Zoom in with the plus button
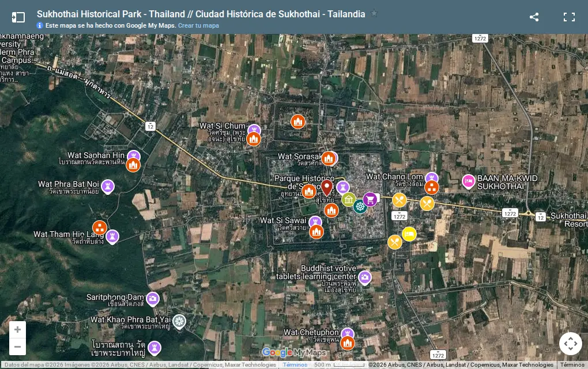 pyautogui.click(x=17, y=330)
